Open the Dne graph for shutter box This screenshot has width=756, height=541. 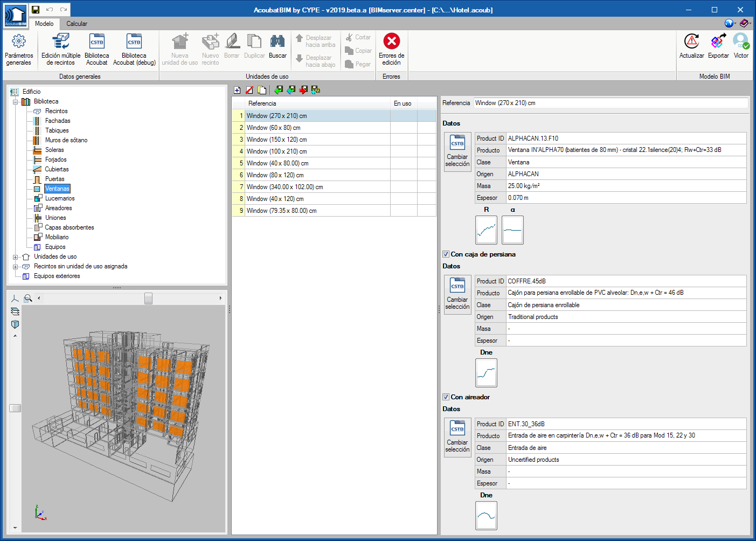(487, 373)
